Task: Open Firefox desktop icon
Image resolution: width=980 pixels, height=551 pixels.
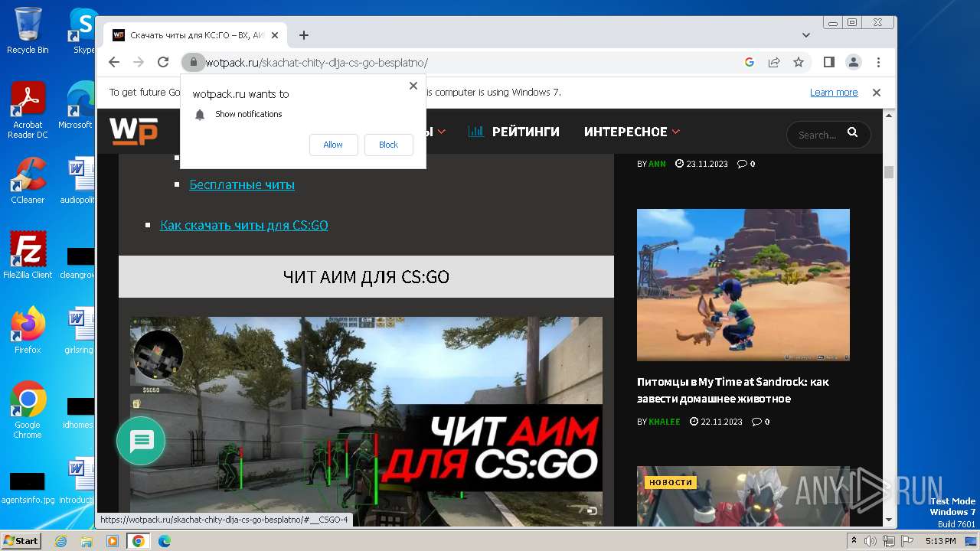Action: coord(28,331)
